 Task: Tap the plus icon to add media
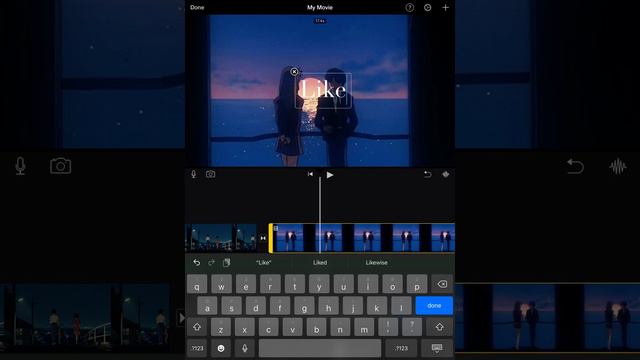point(445,7)
